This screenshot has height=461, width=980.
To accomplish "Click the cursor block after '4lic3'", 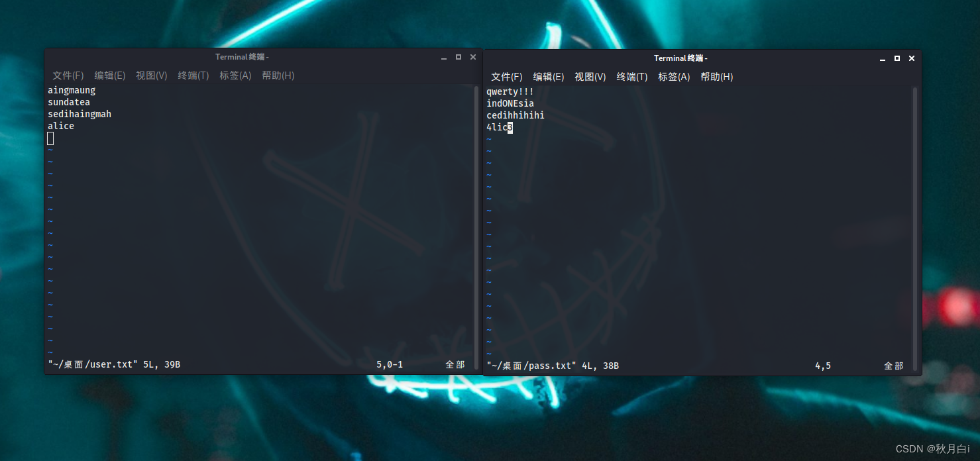I will pyautogui.click(x=510, y=127).
